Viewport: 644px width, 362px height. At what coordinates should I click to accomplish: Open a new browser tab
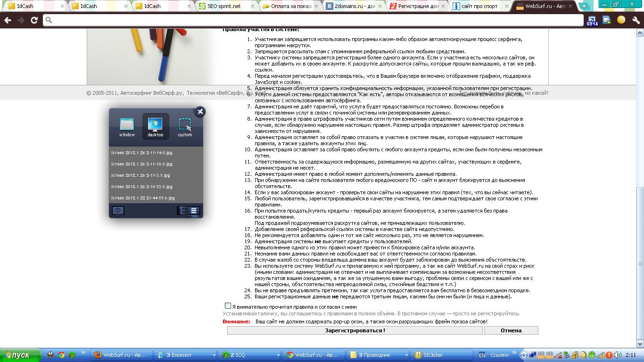[584, 6]
